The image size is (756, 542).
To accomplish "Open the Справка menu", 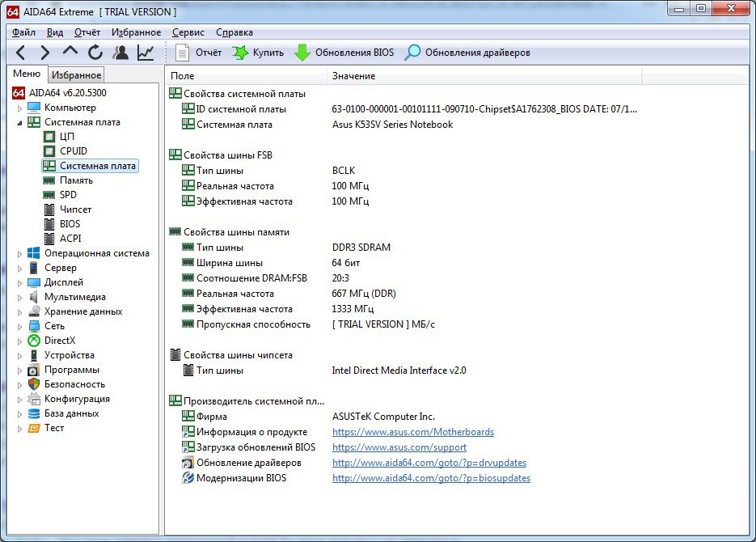I will pyautogui.click(x=234, y=32).
